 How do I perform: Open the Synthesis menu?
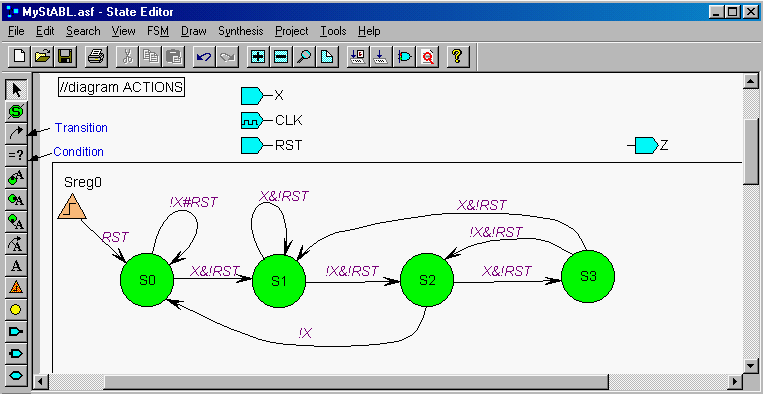[x=240, y=31]
